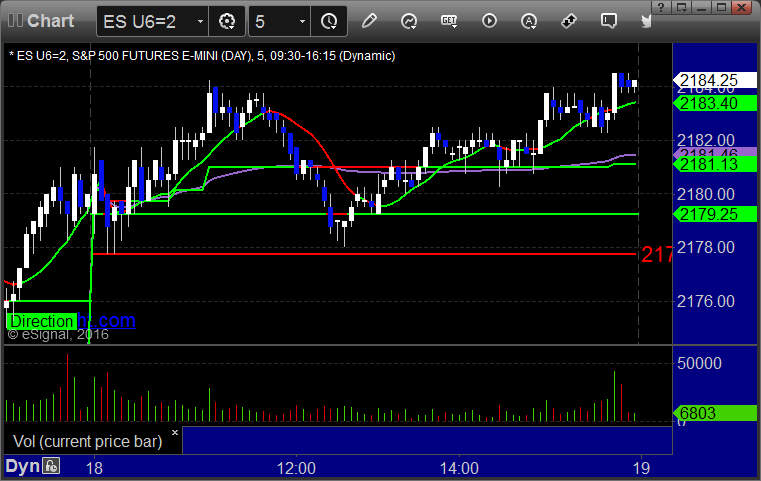Click the pop-out window dropdown icon

(x=682, y=7)
